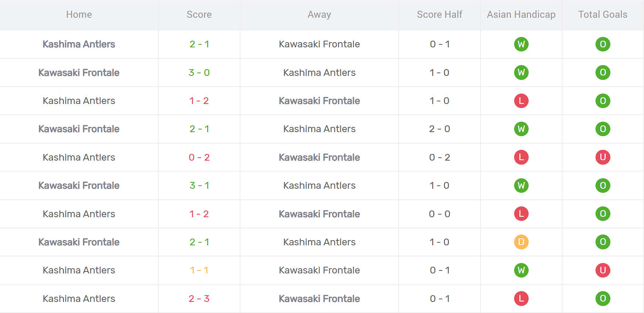Click Kawasaki Frontale away team in the 0 - 2 match
Viewport: 644px width, 313px height.
click(319, 157)
